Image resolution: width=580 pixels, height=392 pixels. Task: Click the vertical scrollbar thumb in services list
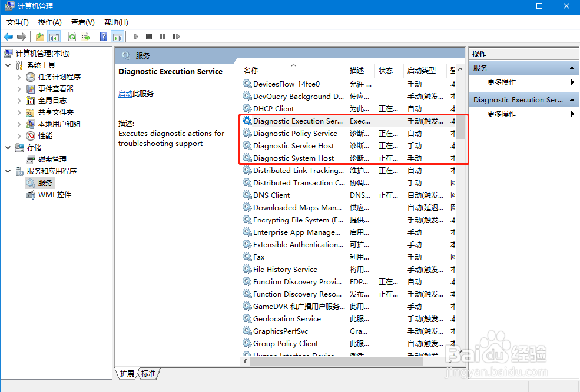tap(460, 127)
